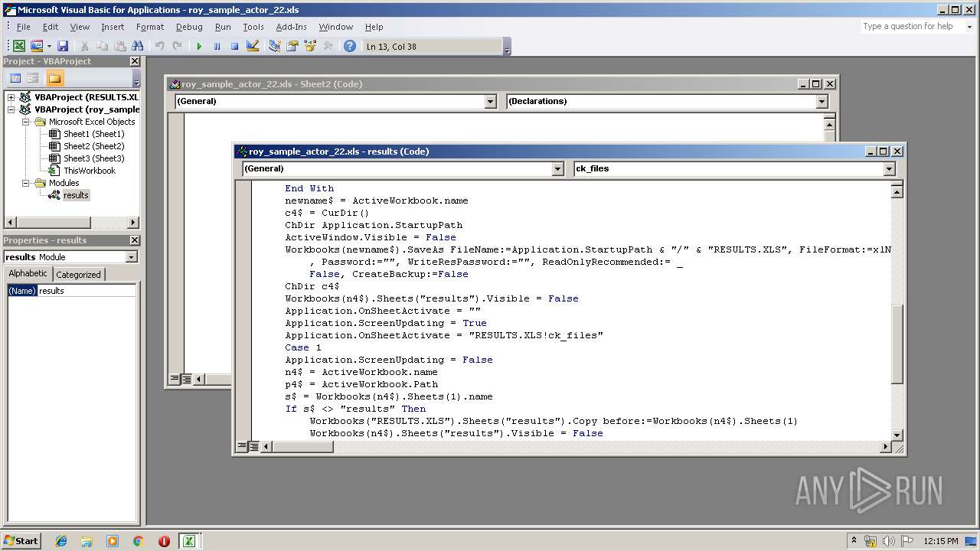This screenshot has width=980, height=551.
Task: Open Find with the binoculars icon
Action: point(138,46)
